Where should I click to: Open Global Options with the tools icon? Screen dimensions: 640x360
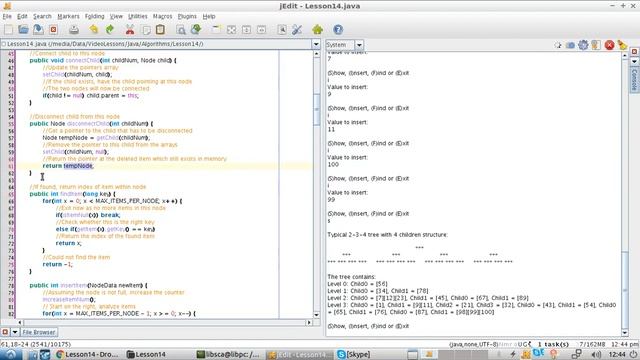click(297, 29)
